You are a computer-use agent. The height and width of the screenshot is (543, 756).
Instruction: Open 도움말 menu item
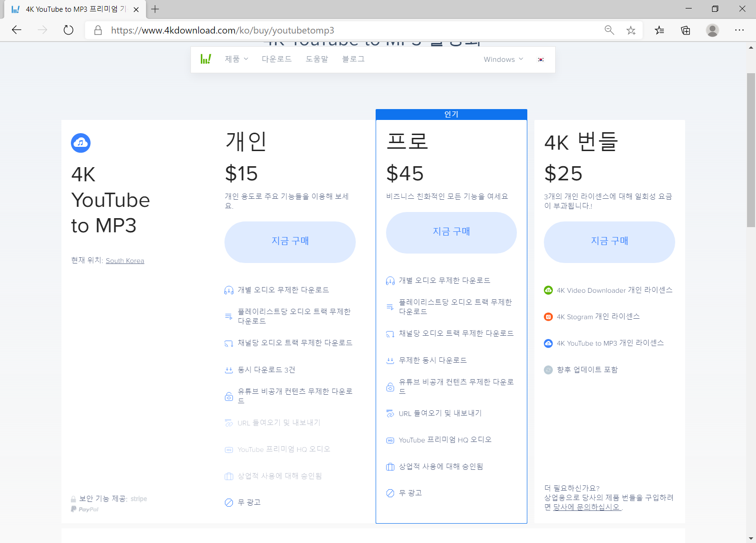point(317,59)
